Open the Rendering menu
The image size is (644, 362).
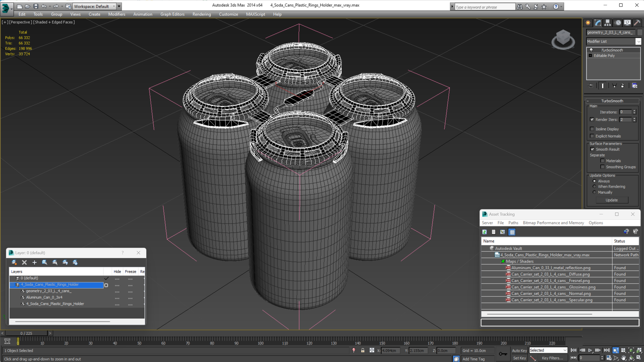tap(202, 14)
